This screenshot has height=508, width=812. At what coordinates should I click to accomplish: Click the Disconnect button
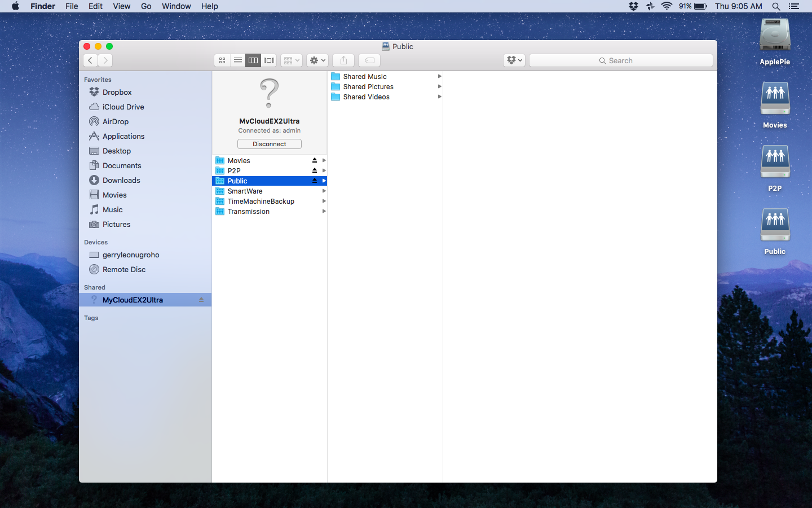(x=270, y=144)
